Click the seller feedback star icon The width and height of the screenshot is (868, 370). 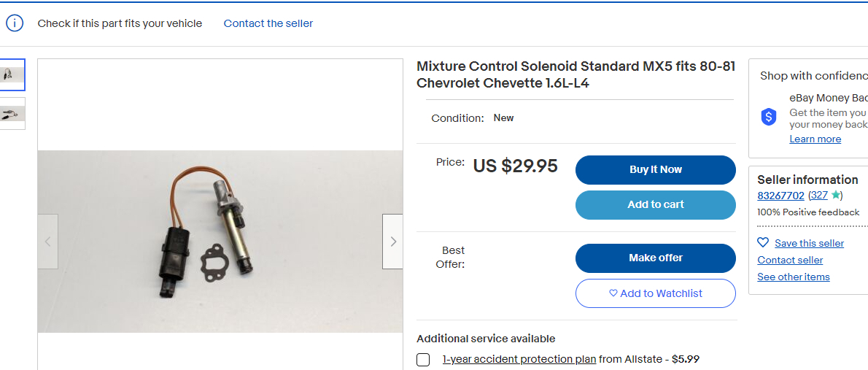[835, 195]
